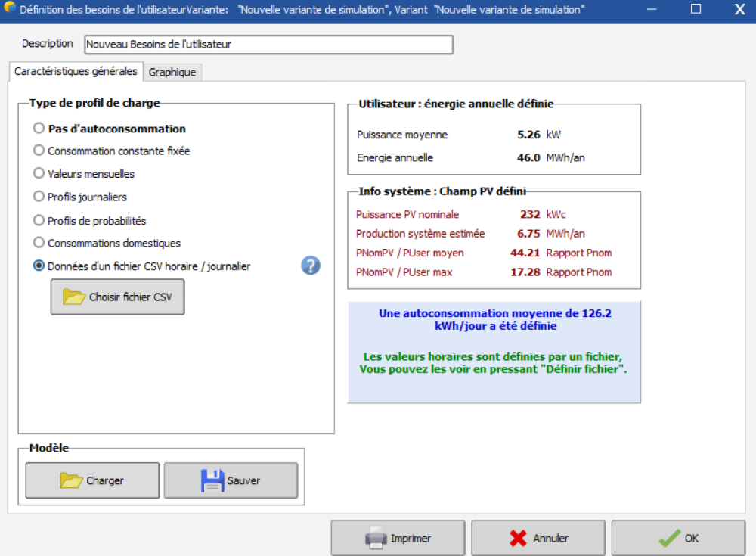756x556 pixels.
Task: Enable Profils de probabilités option
Action: [x=39, y=221]
